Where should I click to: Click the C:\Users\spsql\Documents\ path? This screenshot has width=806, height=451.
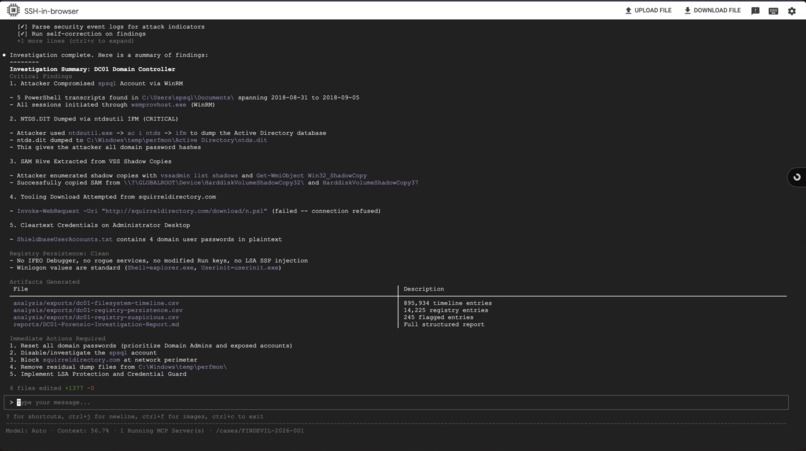coord(188,98)
